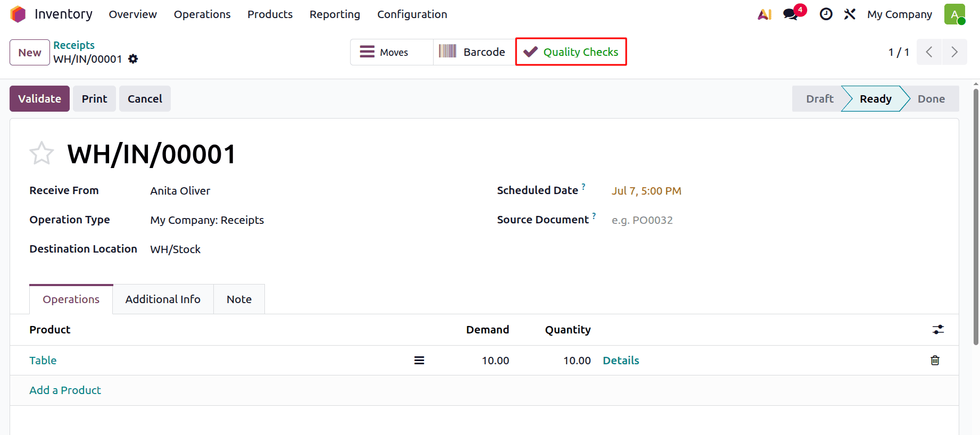Show Source Document help tooltip question mark
The image size is (980, 435).
pyautogui.click(x=594, y=216)
